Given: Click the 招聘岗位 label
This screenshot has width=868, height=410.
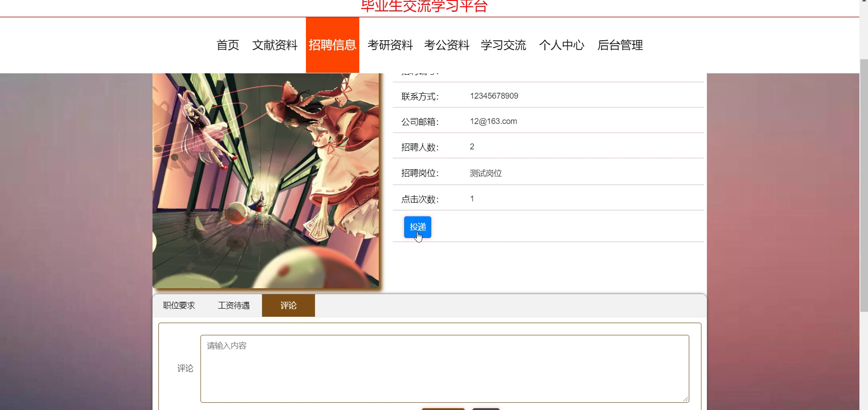Looking at the screenshot, I should pyautogui.click(x=420, y=173).
